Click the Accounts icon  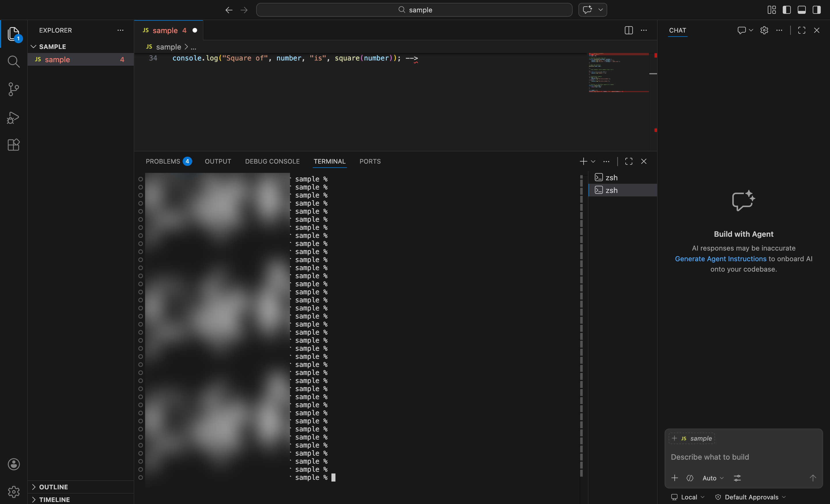tap(14, 464)
